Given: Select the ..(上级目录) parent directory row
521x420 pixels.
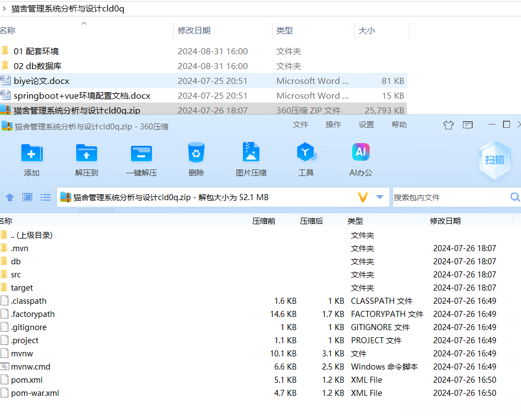Looking at the screenshot, I should [x=260, y=235].
